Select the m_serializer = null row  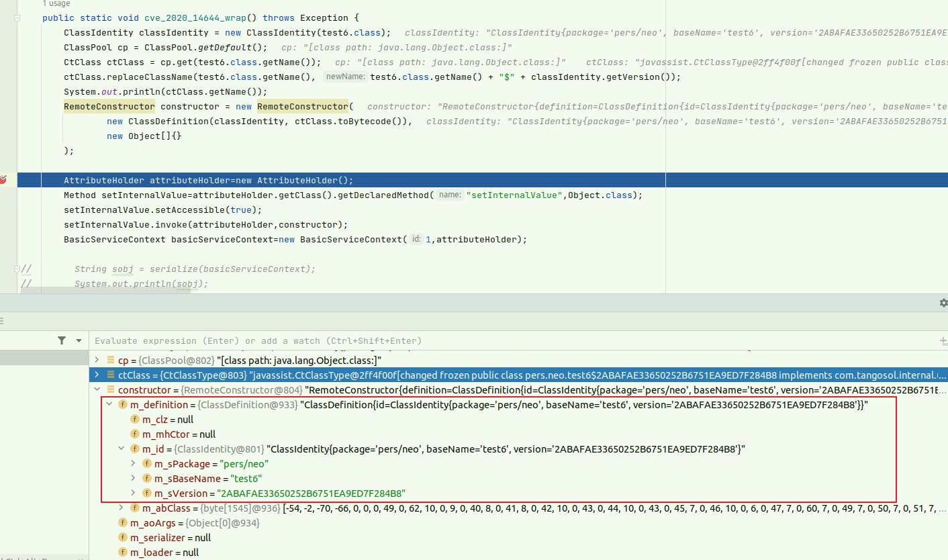point(518,537)
